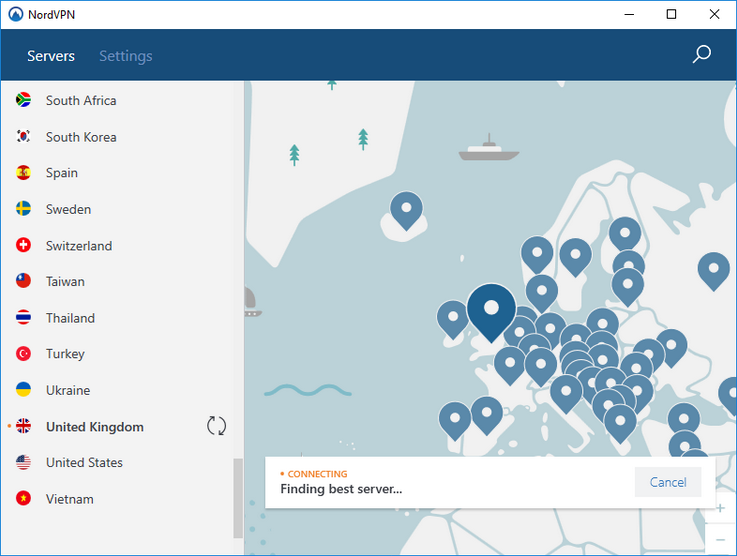Image resolution: width=737 pixels, height=556 pixels.
Task: Click the Denmark map pin
Action: [541, 293]
